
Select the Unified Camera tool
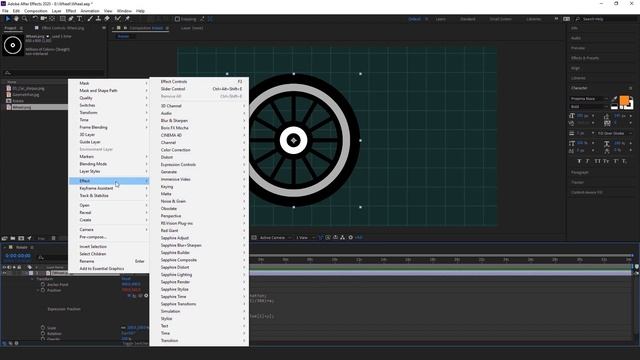(x=43, y=19)
